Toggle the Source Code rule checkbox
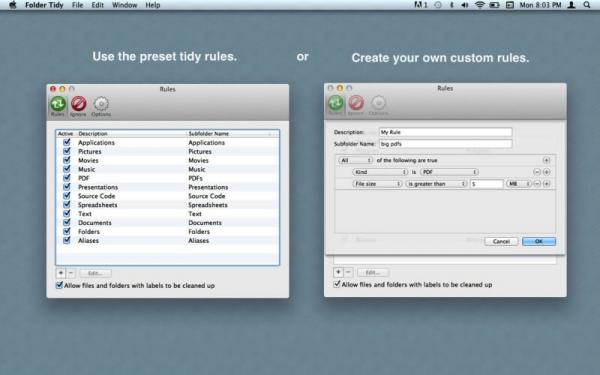This screenshot has height=375, width=600. point(67,196)
